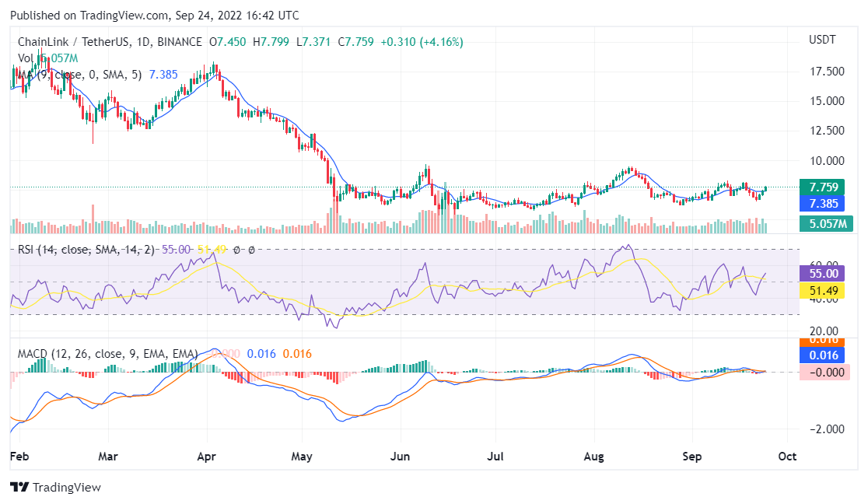The width and height of the screenshot is (868, 504).
Task: Click the +0.310 (+4.16%) change value
Action: (x=422, y=42)
